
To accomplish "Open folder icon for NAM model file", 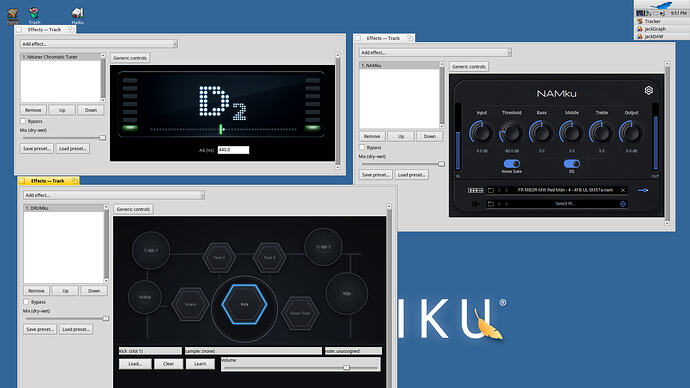I will (x=491, y=190).
